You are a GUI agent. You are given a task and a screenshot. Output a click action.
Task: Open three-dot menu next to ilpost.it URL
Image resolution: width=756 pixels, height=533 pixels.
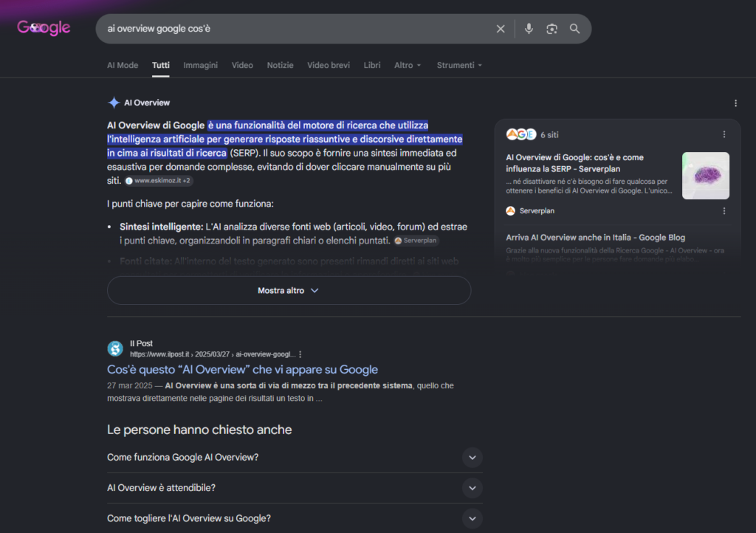300,354
